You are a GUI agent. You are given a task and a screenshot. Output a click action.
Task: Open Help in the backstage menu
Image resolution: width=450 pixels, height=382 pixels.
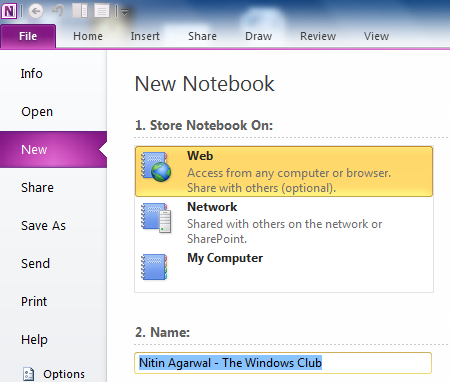[34, 340]
